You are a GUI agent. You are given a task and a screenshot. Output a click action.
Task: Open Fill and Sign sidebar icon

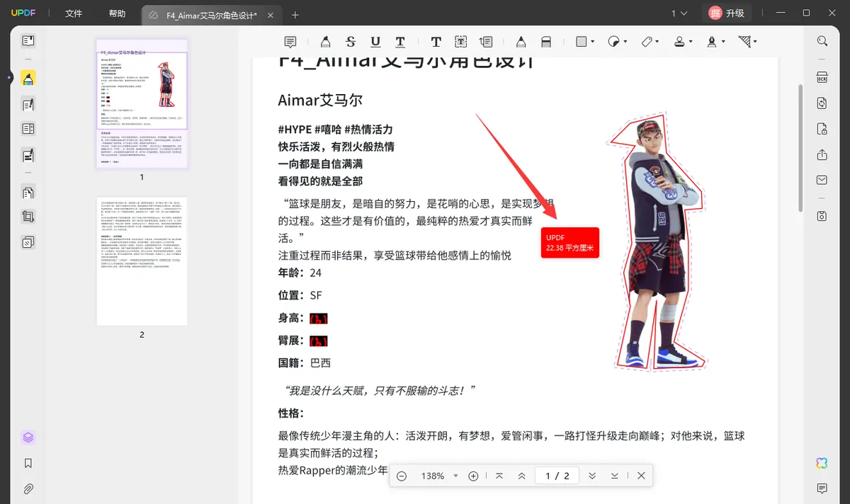coord(28,154)
